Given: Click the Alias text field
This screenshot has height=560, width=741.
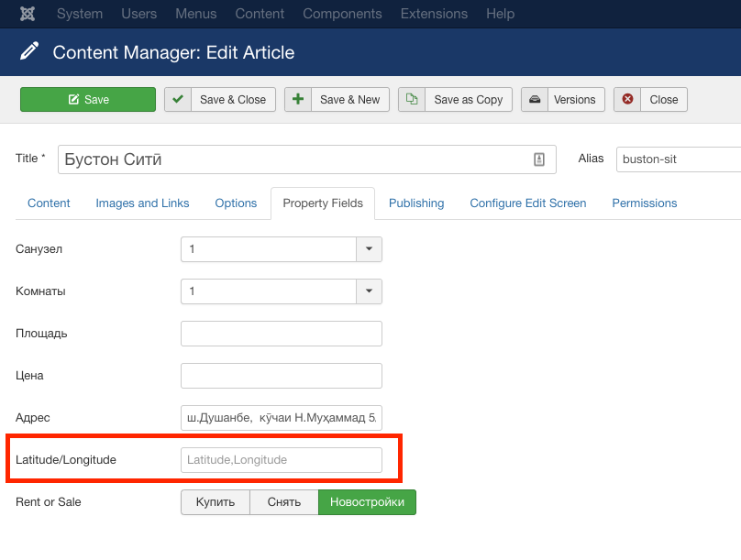Looking at the screenshot, I should point(679,159).
